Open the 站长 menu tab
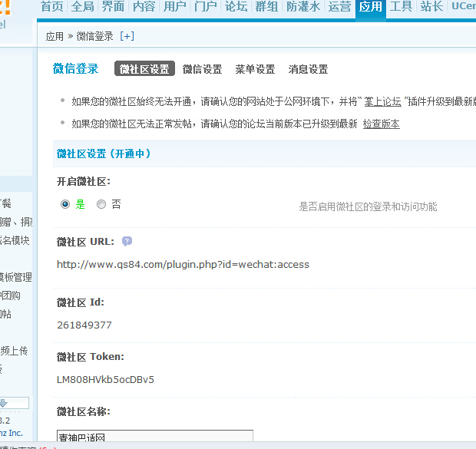The width and height of the screenshot is (476, 449). (x=431, y=6)
